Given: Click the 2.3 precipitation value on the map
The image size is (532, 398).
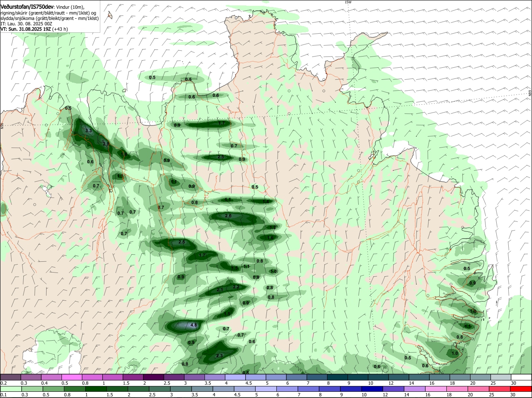Looking at the screenshot, I should point(220,356).
